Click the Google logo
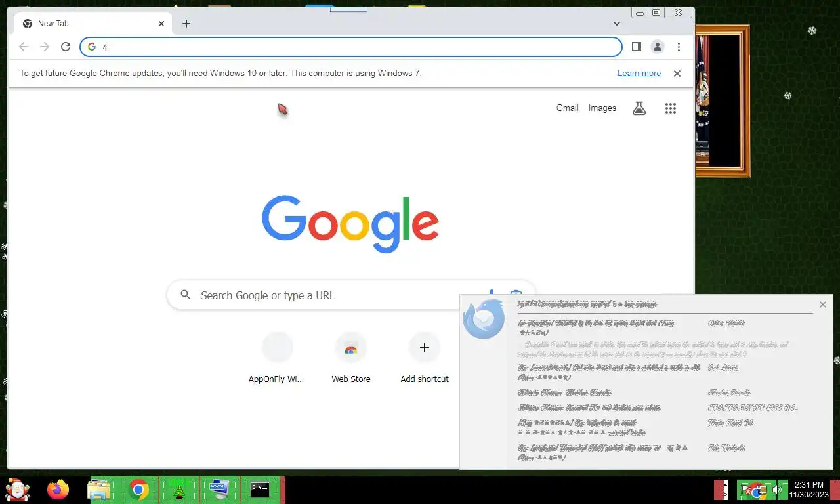 click(x=351, y=223)
